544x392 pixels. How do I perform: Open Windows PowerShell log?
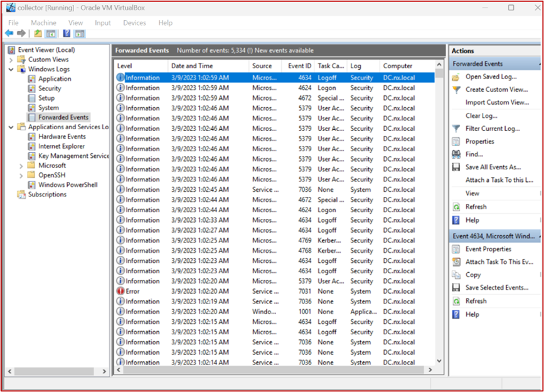pyautogui.click(x=68, y=185)
